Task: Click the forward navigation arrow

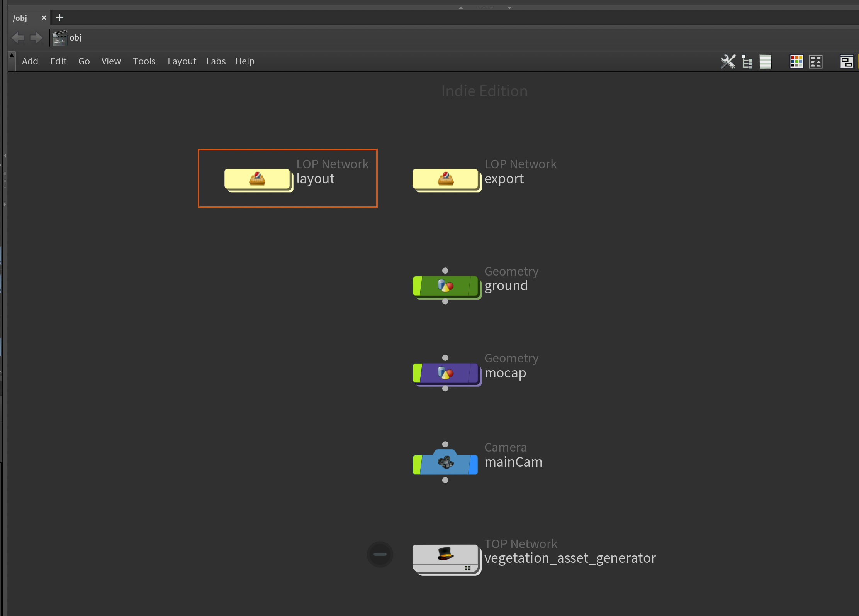Action: point(36,38)
